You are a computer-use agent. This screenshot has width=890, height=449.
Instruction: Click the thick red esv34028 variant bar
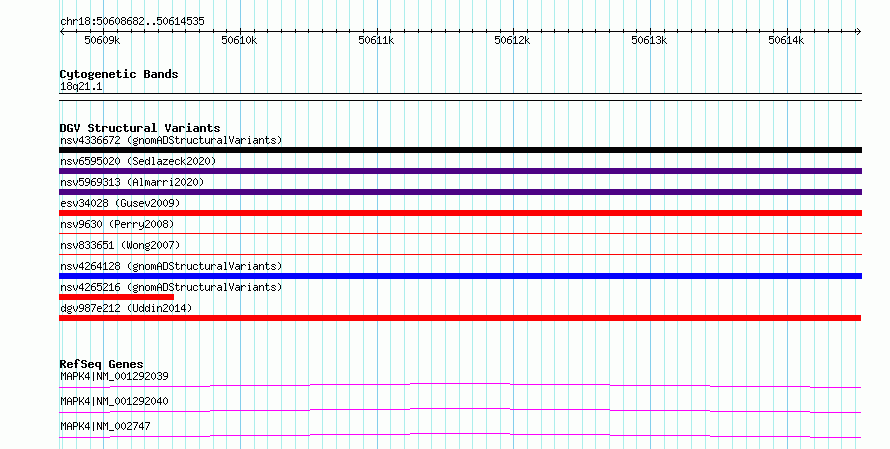click(x=460, y=213)
